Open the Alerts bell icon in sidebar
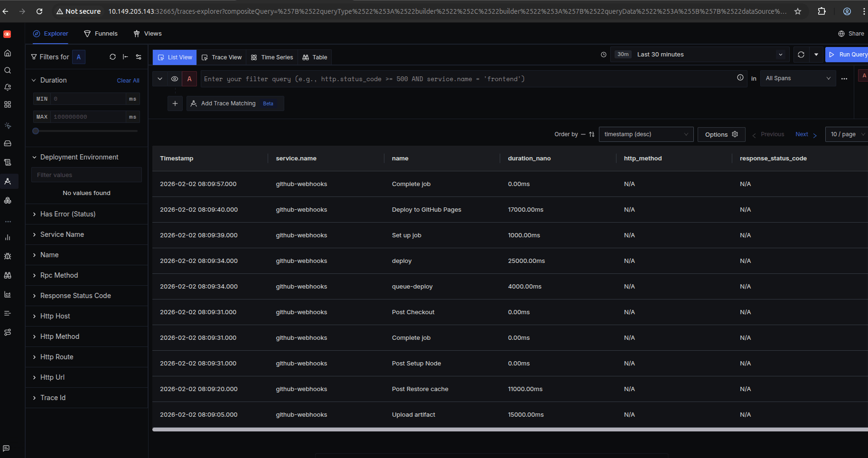868x458 pixels. point(8,87)
